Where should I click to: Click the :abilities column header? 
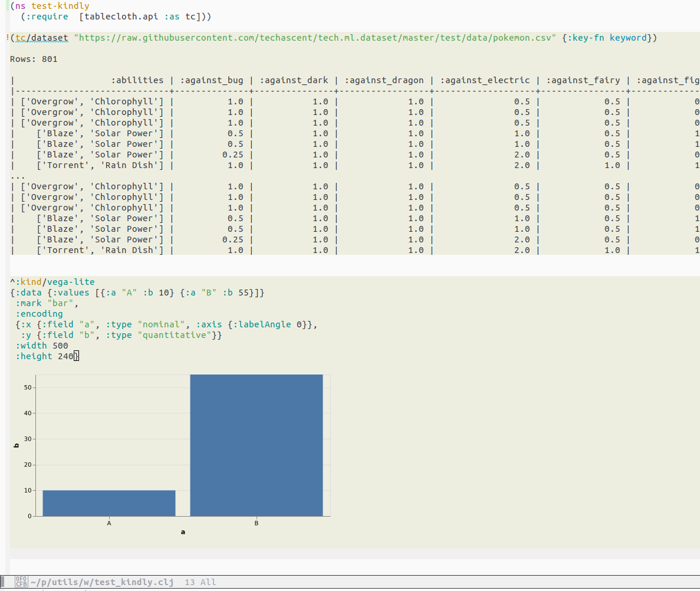click(x=137, y=80)
